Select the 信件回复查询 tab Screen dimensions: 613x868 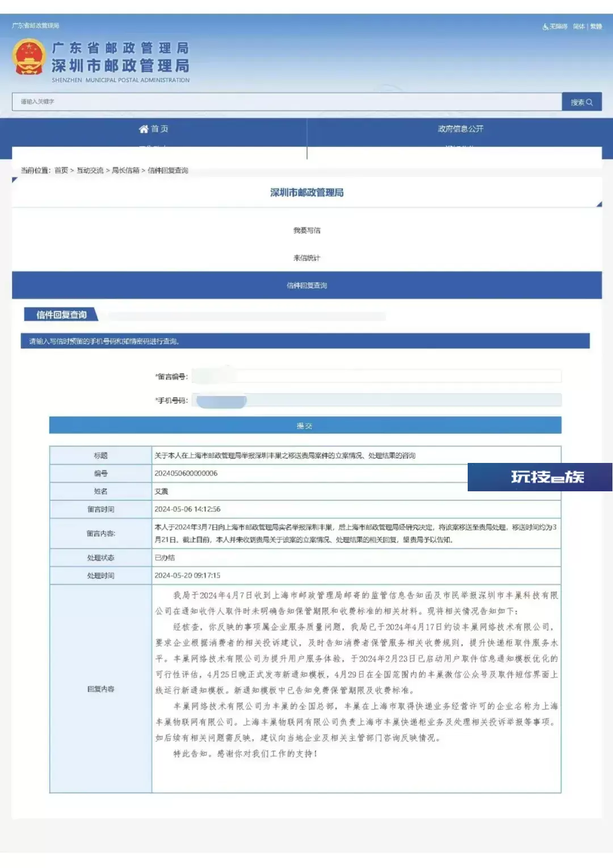306,285
